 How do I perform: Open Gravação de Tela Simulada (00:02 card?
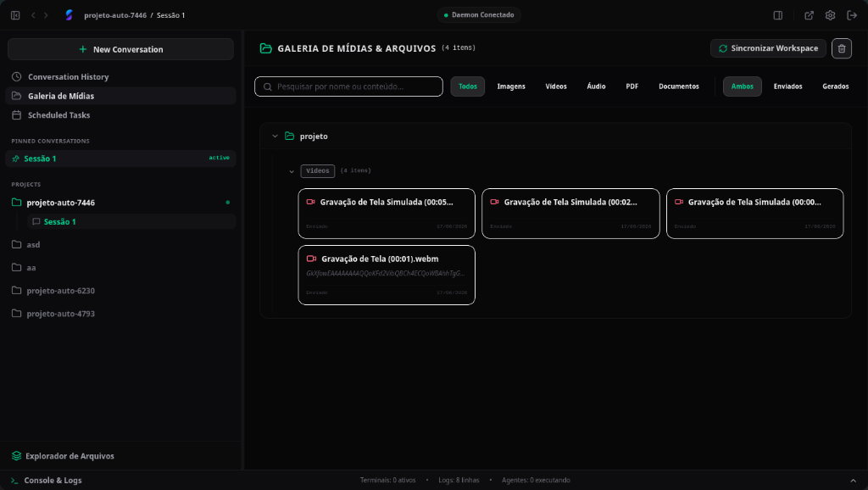click(570, 214)
